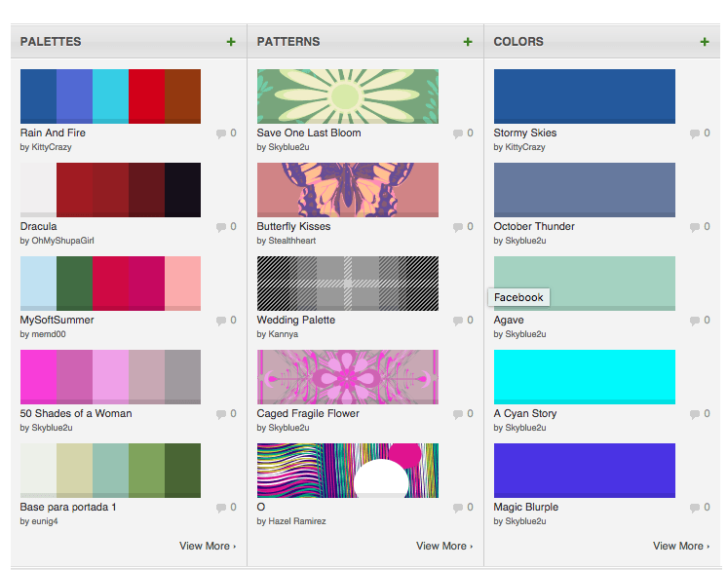Open the Base para portada 1 title
This screenshot has height=570, width=728.
(68, 507)
